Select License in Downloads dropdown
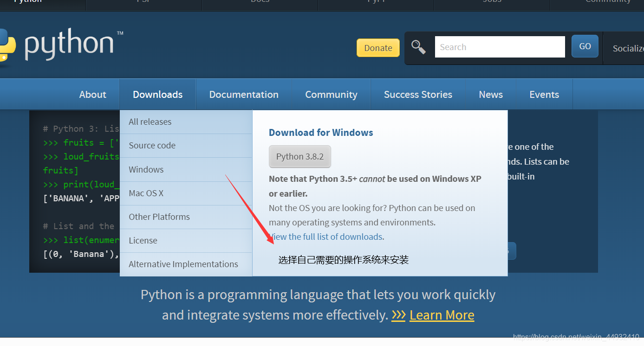 pyautogui.click(x=186, y=240)
